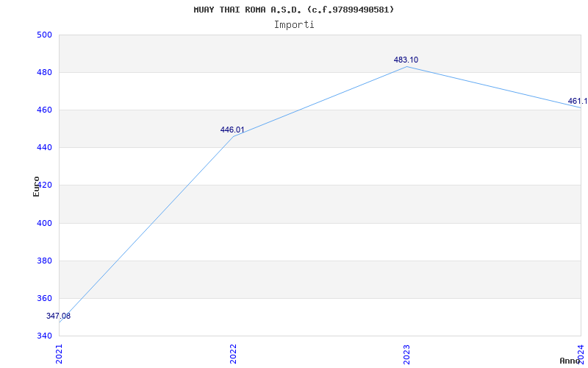The height and width of the screenshot is (368, 588).
Task: Click the chart title MUAY THAI ROMA A.S.D.
Action: [293, 10]
